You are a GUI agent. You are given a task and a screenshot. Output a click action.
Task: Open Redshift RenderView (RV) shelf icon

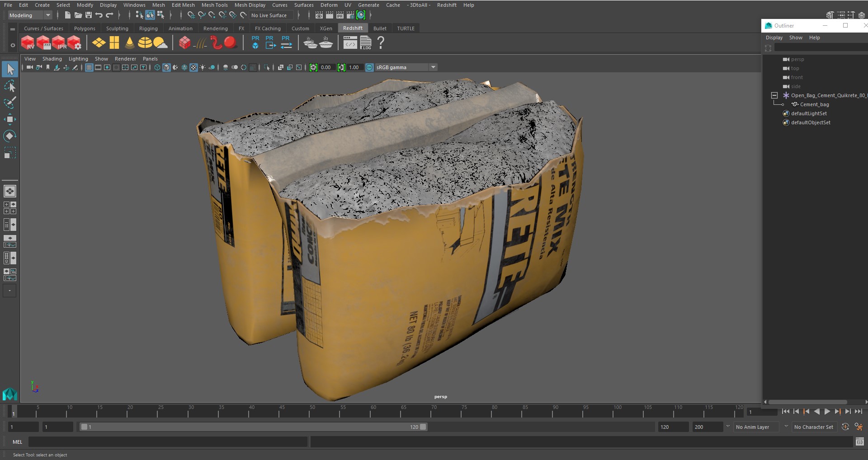[28, 43]
